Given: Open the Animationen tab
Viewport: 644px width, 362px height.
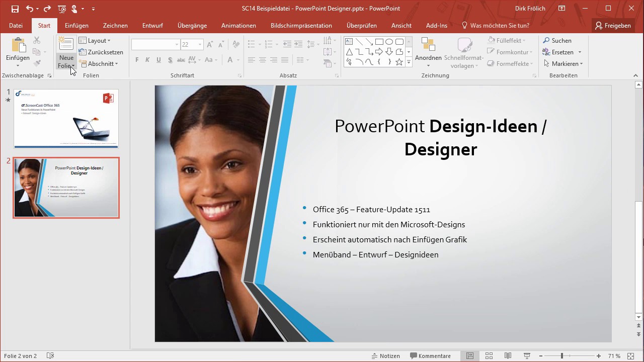Looking at the screenshot, I should (x=238, y=26).
